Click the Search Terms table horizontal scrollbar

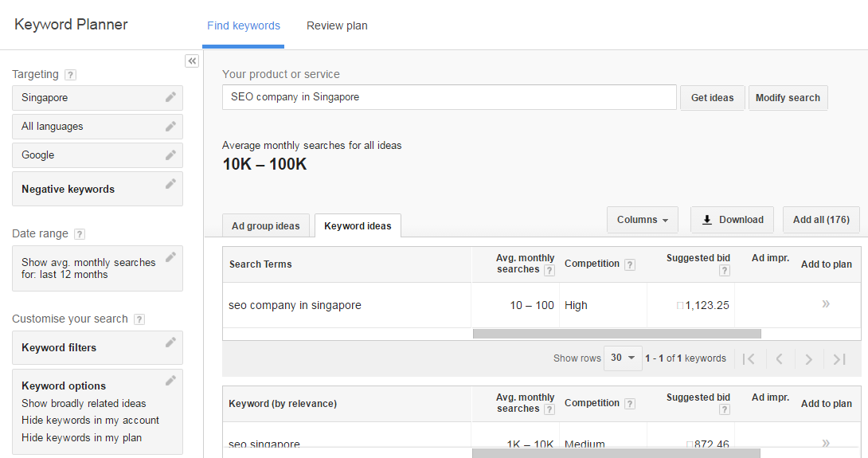(617, 334)
